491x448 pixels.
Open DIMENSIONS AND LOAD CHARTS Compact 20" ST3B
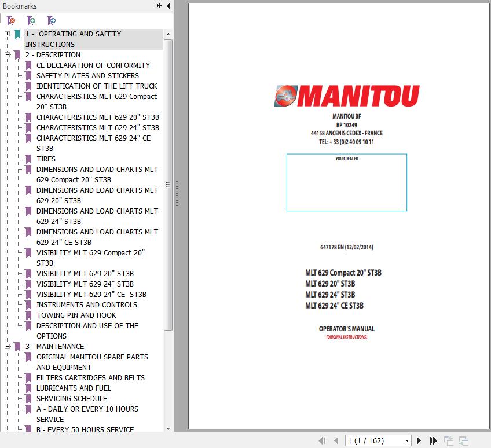pyautogui.click(x=97, y=174)
